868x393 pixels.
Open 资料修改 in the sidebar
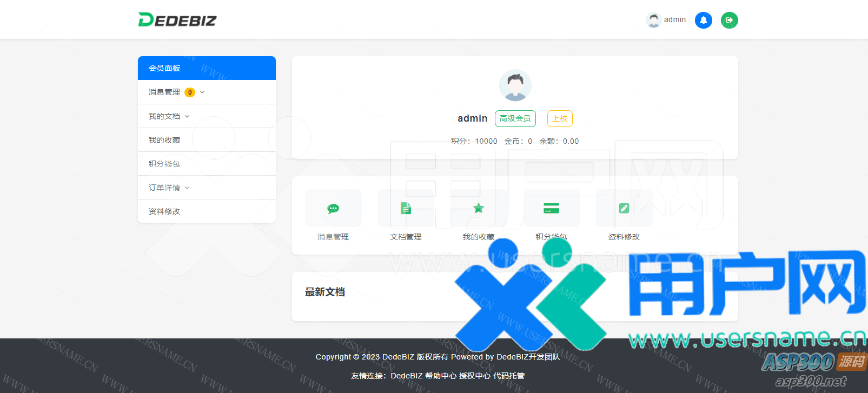pos(164,211)
